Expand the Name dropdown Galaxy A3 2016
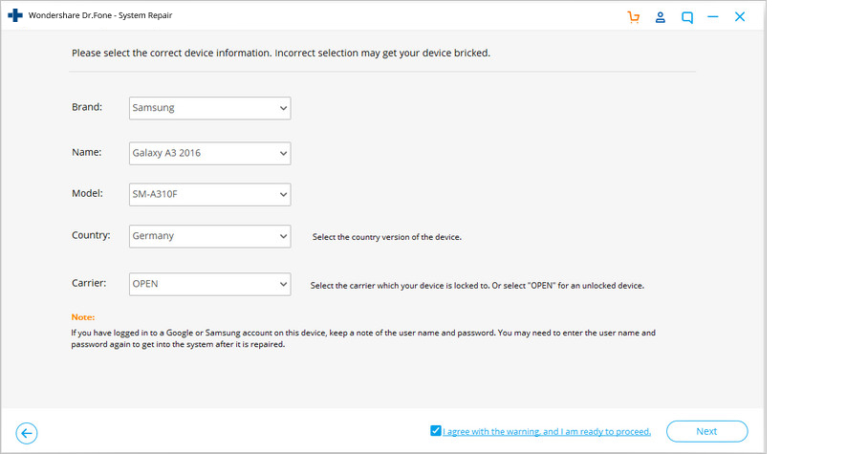The width and height of the screenshot is (868, 454). pyautogui.click(x=209, y=153)
